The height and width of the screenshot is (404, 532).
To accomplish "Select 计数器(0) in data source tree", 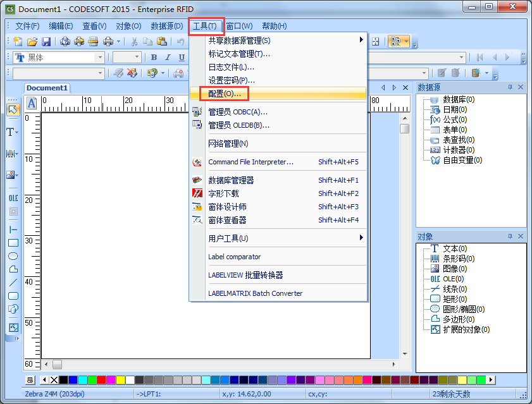I will click(459, 150).
